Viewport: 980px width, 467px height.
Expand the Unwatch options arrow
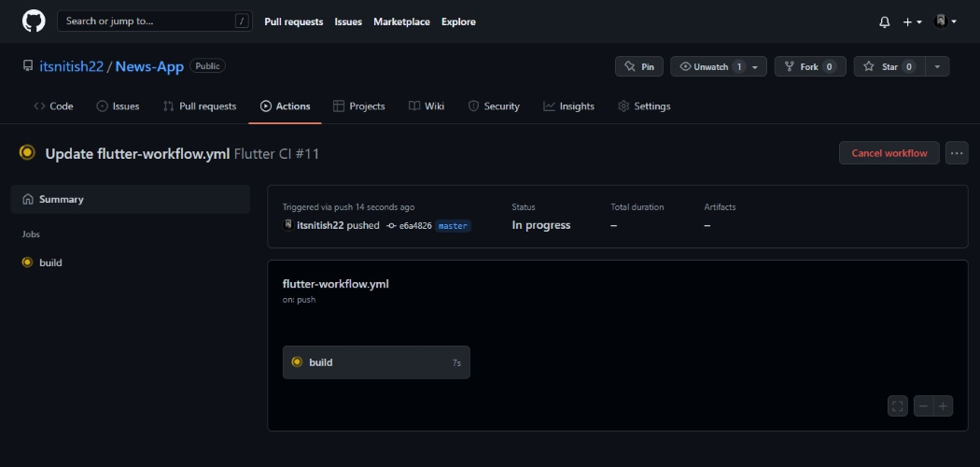pyautogui.click(x=755, y=67)
